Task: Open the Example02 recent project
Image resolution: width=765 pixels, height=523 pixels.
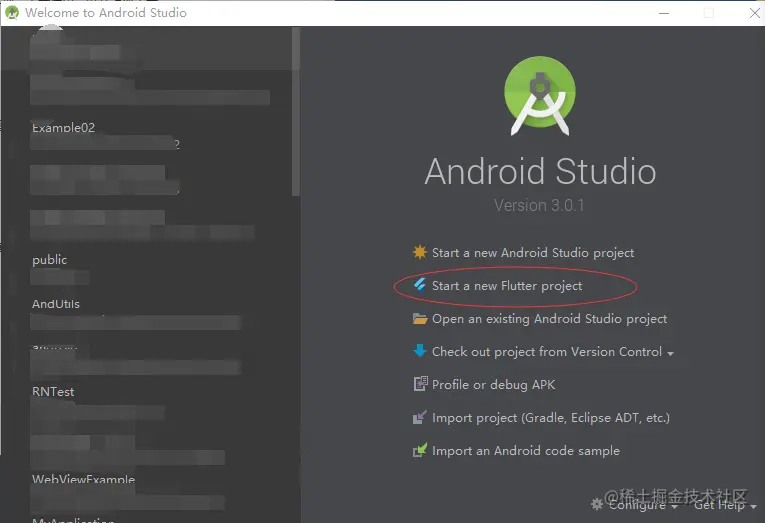Action: pyautogui.click(x=63, y=128)
